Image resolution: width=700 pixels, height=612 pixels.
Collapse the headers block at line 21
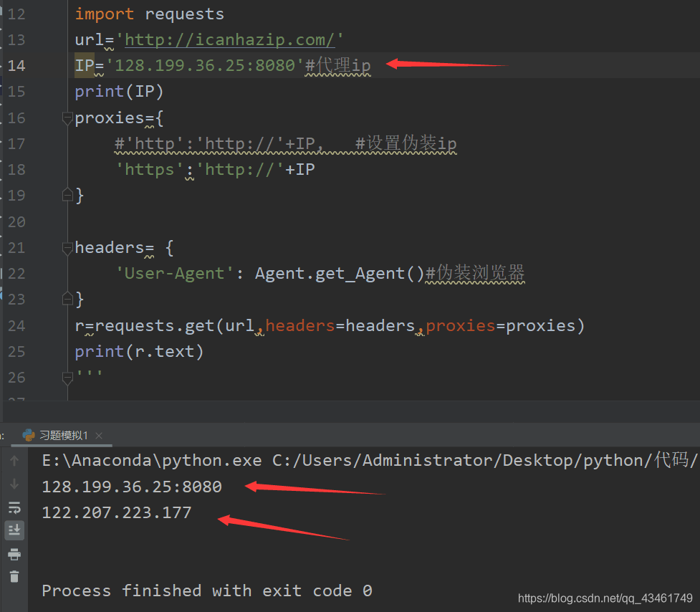67,249
